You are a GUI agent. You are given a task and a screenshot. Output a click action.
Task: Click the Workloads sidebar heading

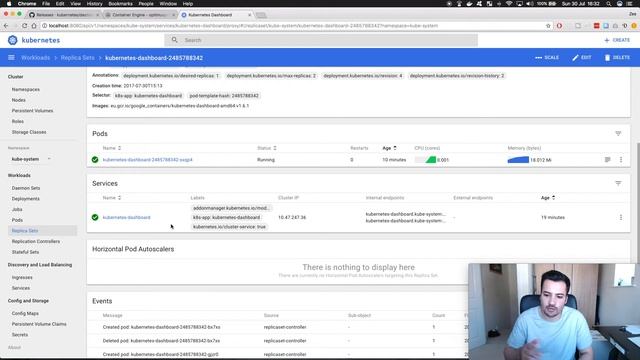click(19, 175)
